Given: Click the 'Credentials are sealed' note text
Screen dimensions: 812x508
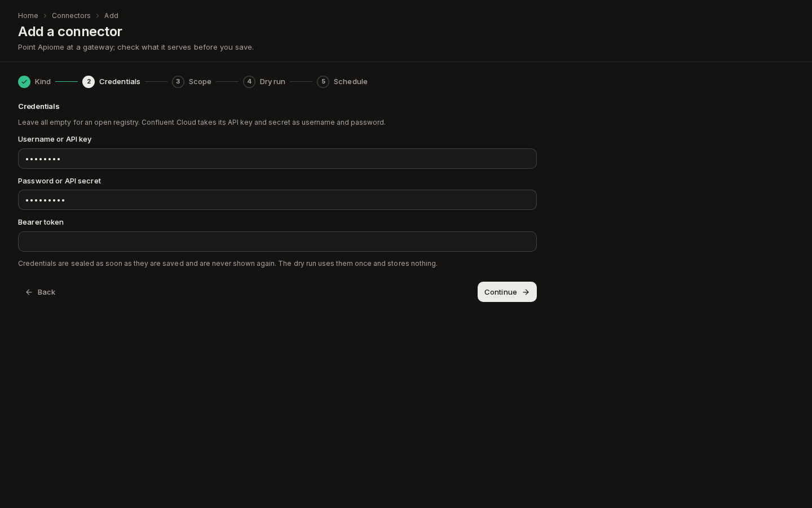Looking at the screenshot, I should pos(228,264).
